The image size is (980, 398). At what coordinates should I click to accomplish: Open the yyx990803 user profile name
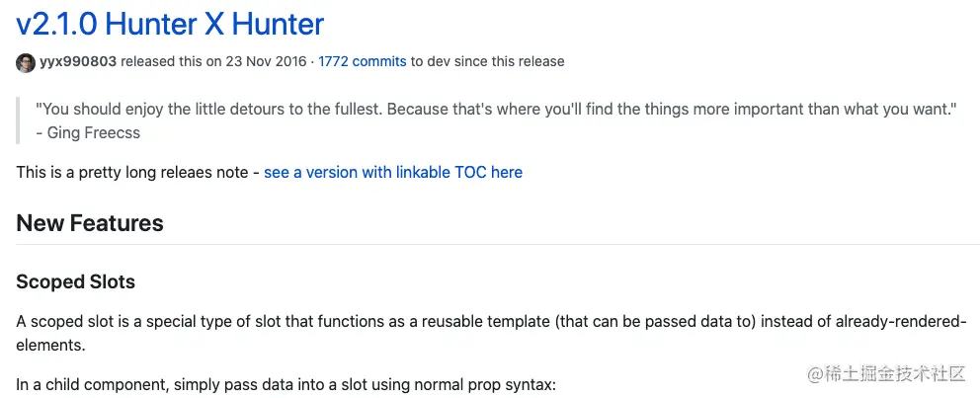[78, 62]
